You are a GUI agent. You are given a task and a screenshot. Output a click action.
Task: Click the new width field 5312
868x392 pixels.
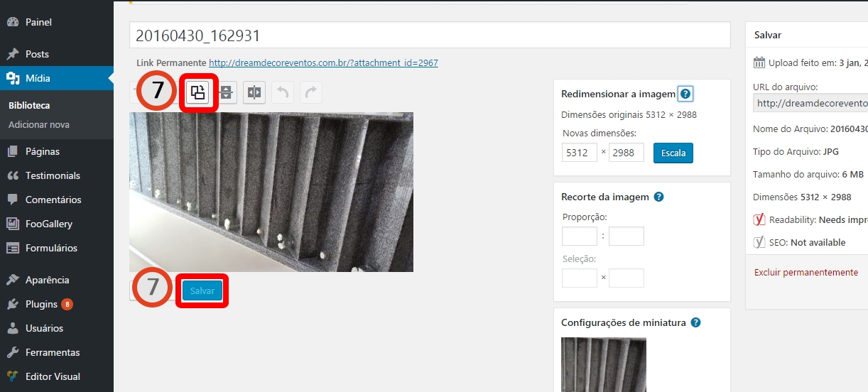click(x=580, y=153)
